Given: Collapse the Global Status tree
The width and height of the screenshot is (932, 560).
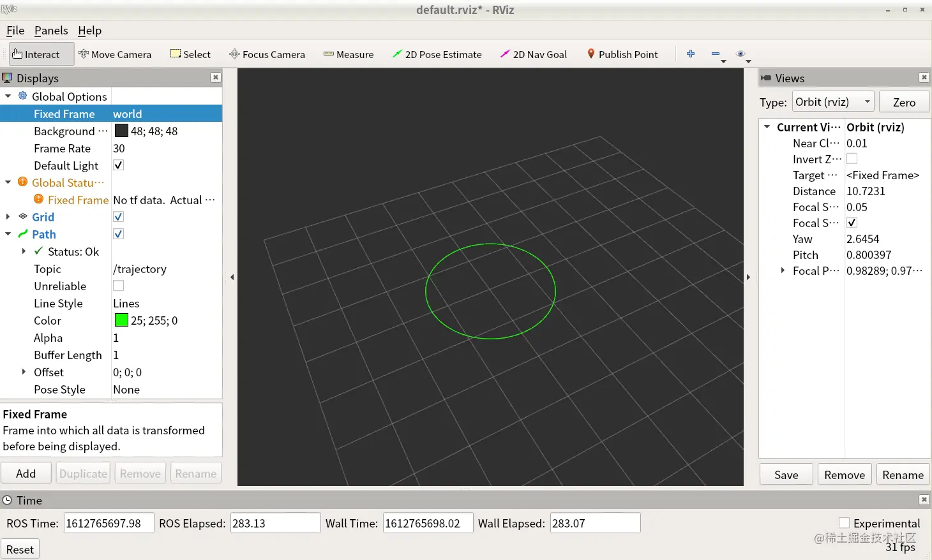Looking at the screenshot, I should [8, 182].
